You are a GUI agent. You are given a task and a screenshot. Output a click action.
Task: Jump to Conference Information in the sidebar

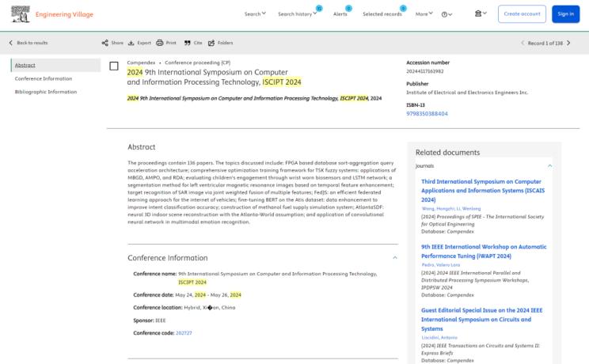pos(44,78)
